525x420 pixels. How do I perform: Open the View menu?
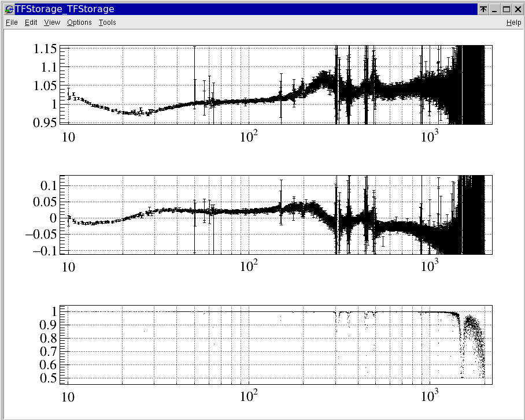pos(52,23)
